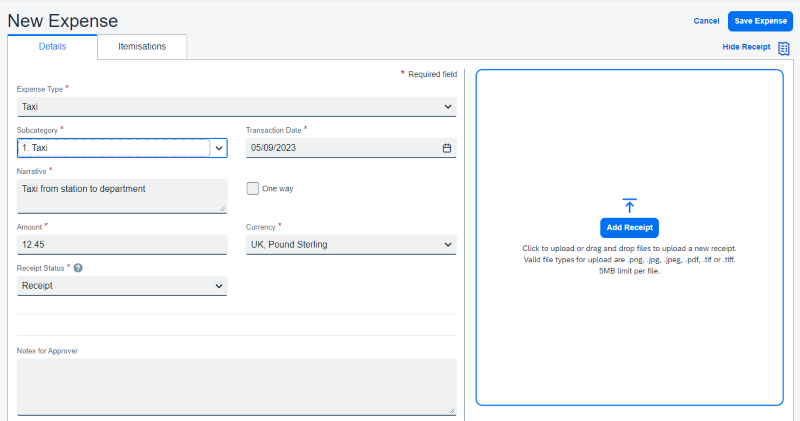Open the Currency dropdown
Screen dimensions: 800x421
coord(447,244)
